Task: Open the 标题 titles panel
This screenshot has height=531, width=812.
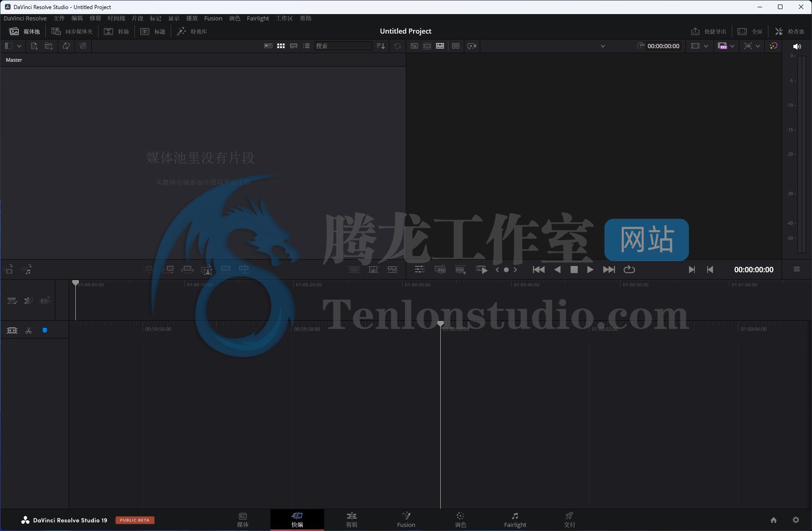Action: [x=153, y=31]
